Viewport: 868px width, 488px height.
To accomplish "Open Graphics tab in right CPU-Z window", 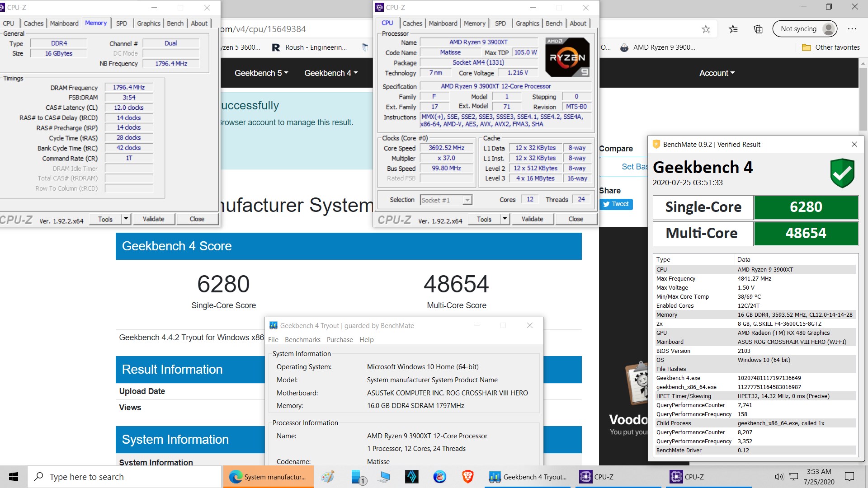I will [527, 23].
